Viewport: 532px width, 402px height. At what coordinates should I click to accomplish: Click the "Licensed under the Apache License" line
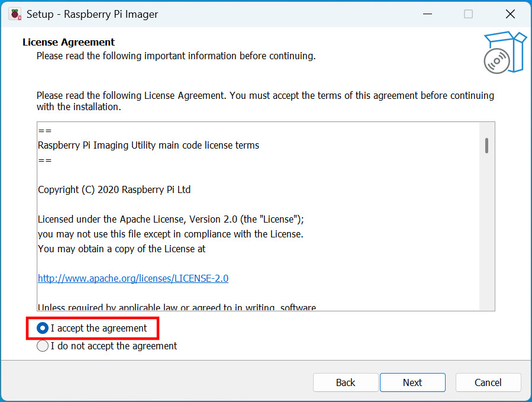(171, 219)
